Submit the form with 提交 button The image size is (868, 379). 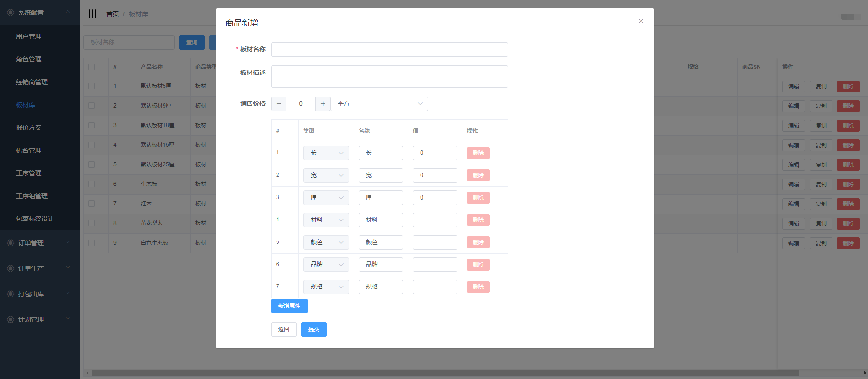point(313,329)
